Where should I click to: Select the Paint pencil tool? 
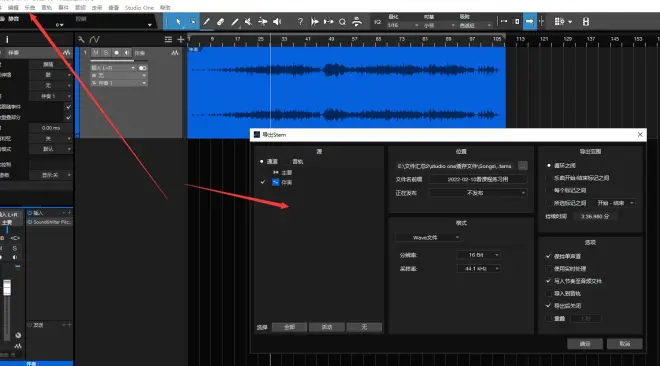[x=207, y=21]
